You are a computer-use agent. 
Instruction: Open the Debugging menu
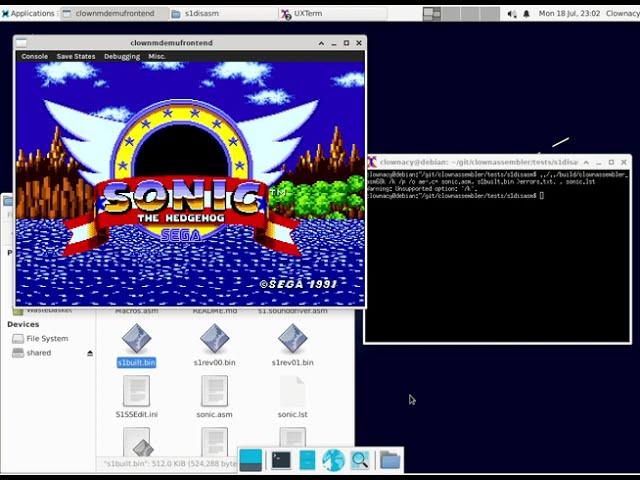pos(122,56)
